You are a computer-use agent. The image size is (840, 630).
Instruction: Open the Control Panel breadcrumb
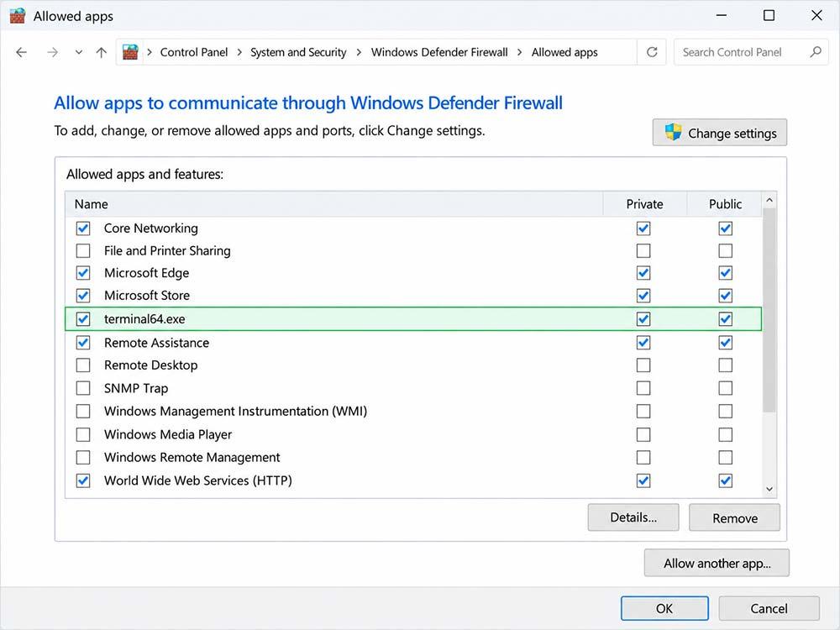click(x=194, y=52)
